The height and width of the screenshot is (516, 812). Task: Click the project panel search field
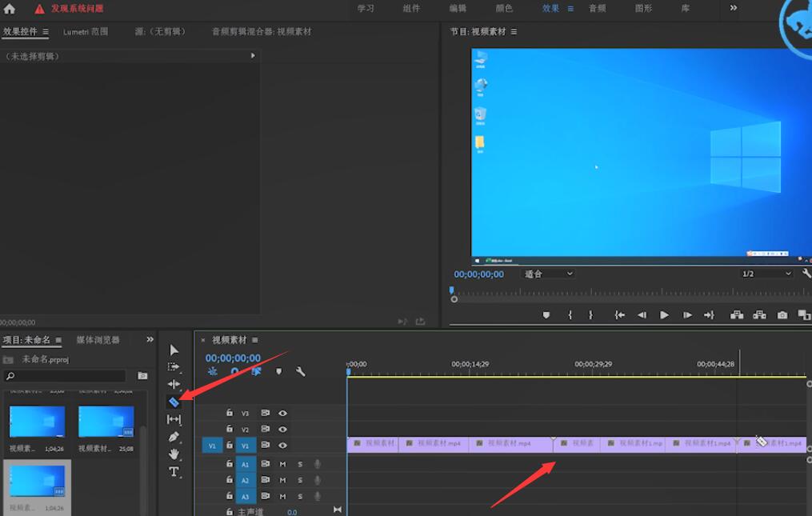tap(65, 376)
